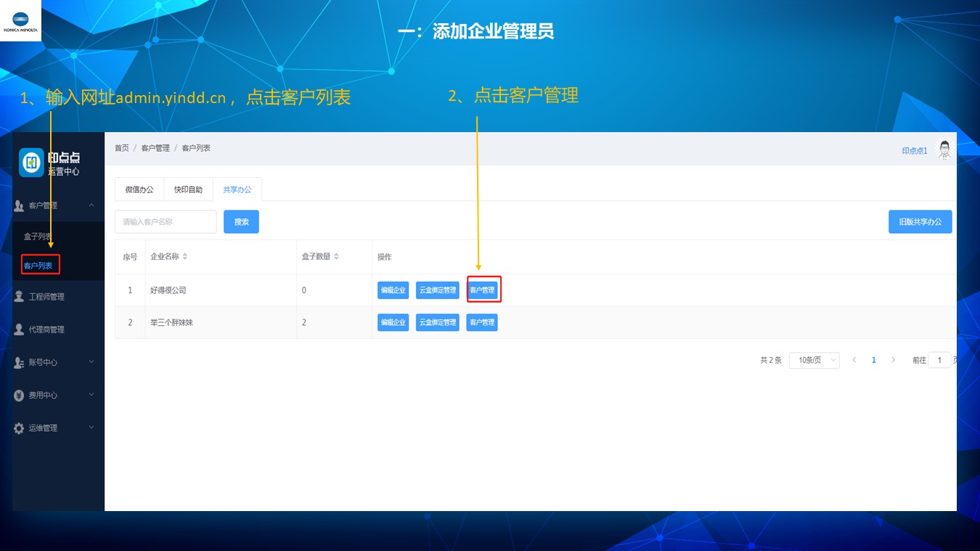
Task: Expand the 运维管理 menu chevron
Action: click(x=91, y=428)
